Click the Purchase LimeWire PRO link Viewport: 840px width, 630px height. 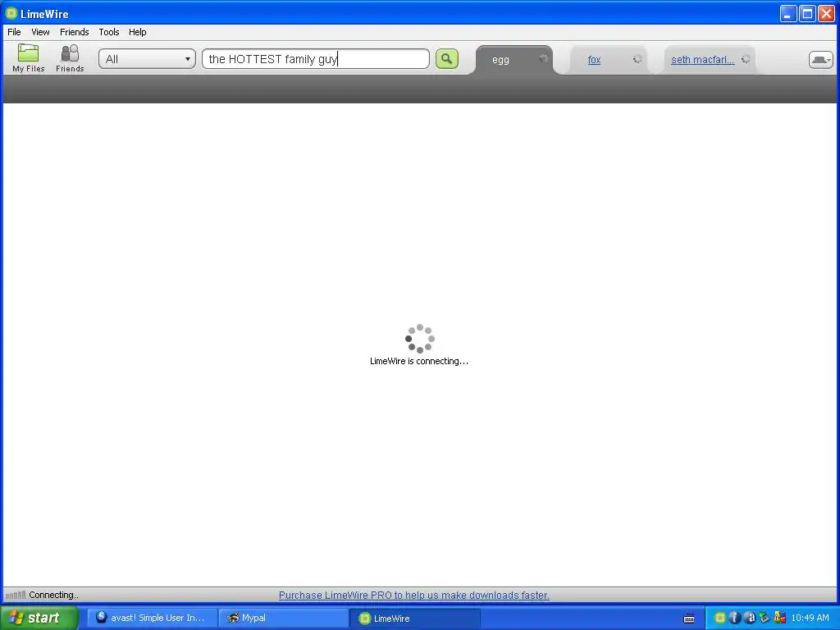pos(414,596)
